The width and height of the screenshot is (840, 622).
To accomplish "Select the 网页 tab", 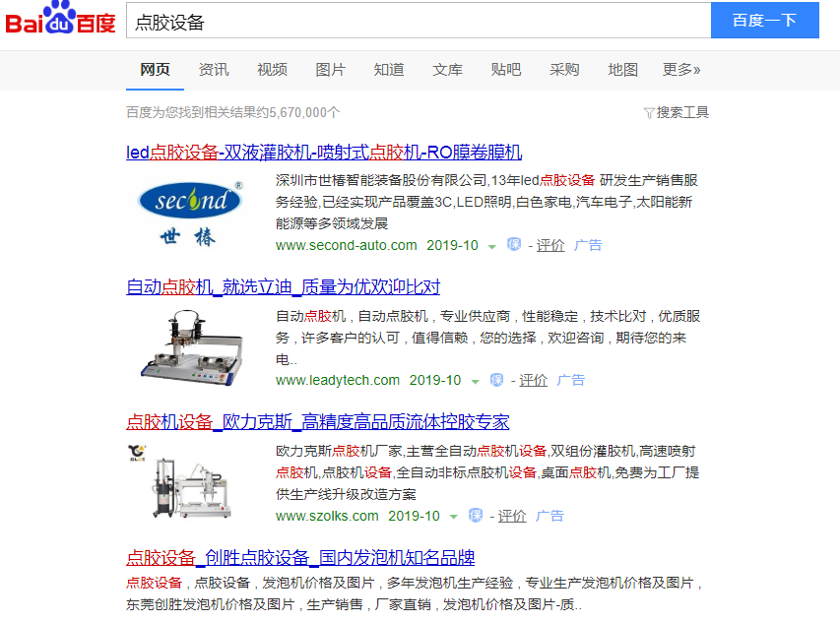I will coord(155,70).
